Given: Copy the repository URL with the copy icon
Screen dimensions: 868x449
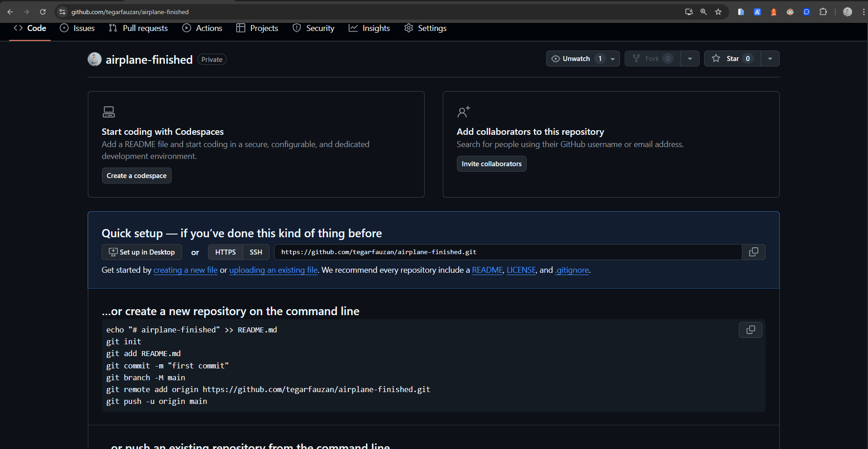Looking at the screenshot, I should pos(754,252).
